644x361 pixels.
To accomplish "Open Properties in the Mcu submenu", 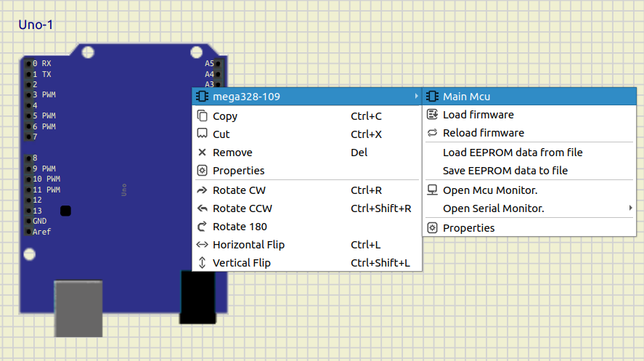I will click(x=468, y=228).
